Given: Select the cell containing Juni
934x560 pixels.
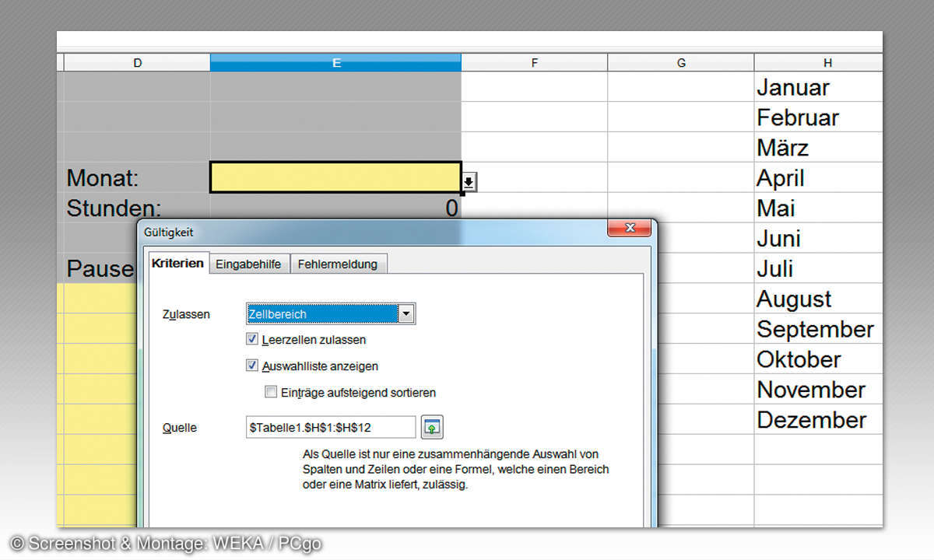Looking at the screenshot, I should click(x=818, y=239).
